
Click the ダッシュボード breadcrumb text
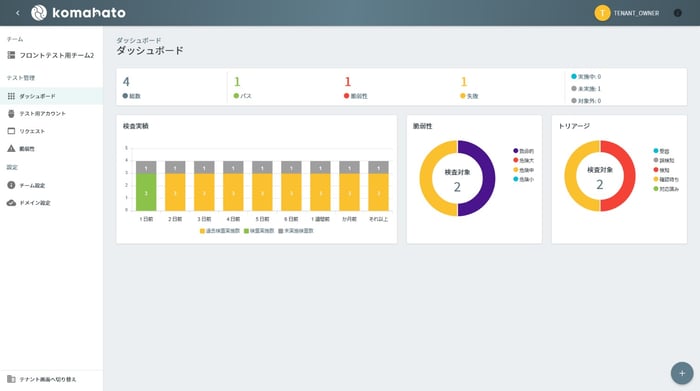coord(139,40)
